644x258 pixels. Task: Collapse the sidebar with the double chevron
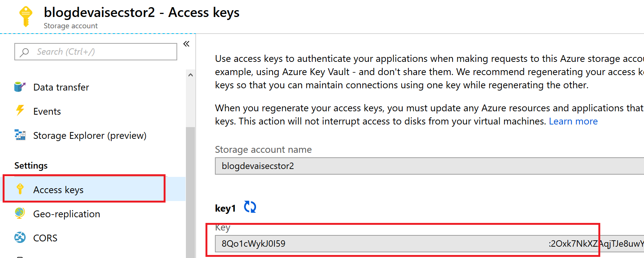click(186, 44)
